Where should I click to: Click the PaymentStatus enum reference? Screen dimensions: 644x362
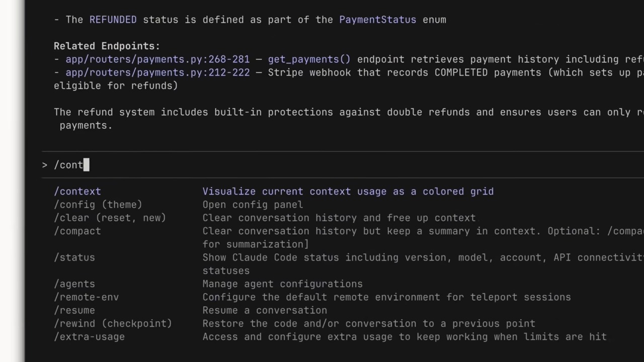point(378,20)
